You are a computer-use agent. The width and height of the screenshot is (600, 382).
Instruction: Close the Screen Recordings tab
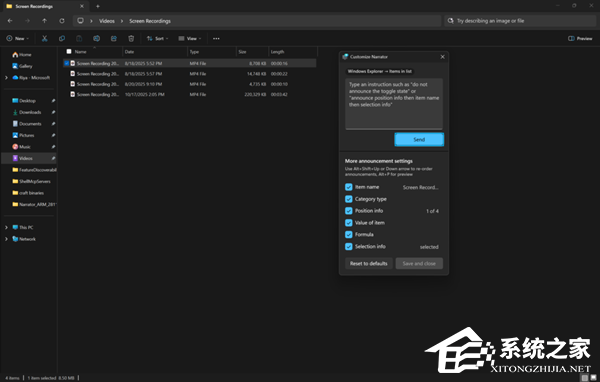click(x=82, y=6)
